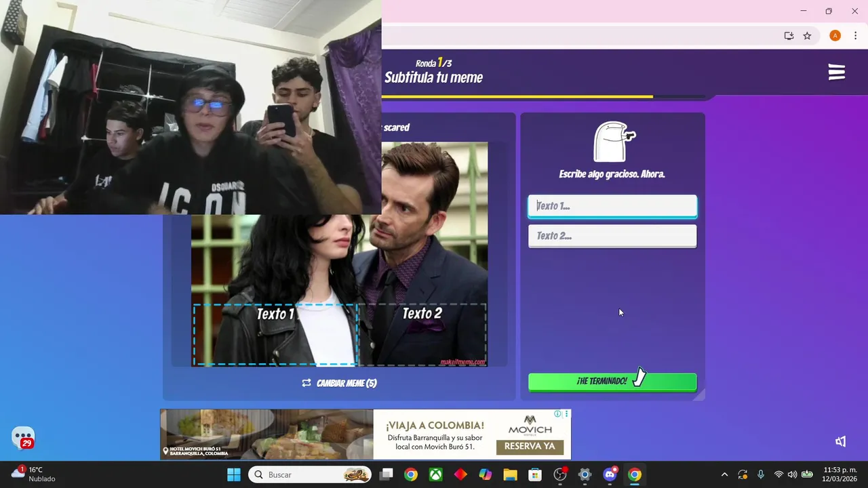The image size is (868, 488).
Task: Open Discord from the taskbar
Action: pos(610,474)
